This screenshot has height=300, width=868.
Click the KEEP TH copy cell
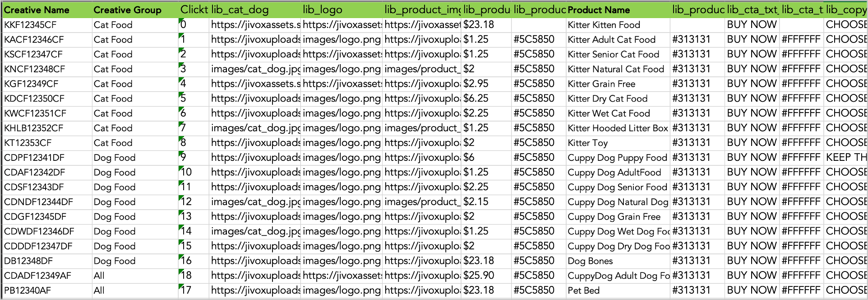[x=846, y=158]
